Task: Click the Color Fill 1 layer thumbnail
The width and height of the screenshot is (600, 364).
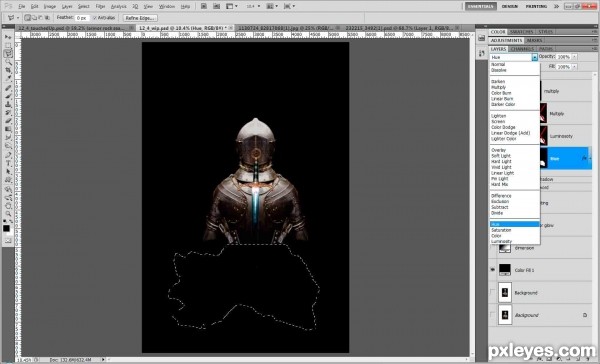Action: click(x=505, y=270)
